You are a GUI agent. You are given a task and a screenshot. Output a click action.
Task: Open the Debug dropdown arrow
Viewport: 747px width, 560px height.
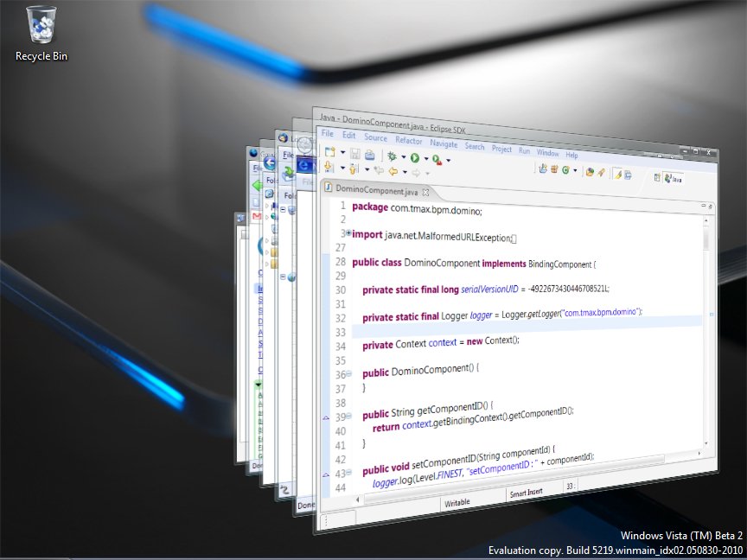pyautogui.click(x=404, y=157)
